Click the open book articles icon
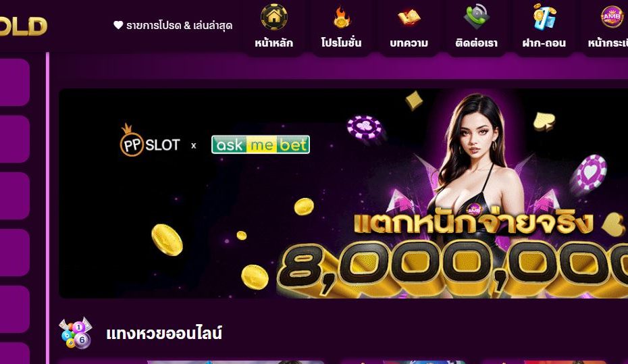This screenshot has height=364, width=628. pyautogui.click(x=409, y=18)
